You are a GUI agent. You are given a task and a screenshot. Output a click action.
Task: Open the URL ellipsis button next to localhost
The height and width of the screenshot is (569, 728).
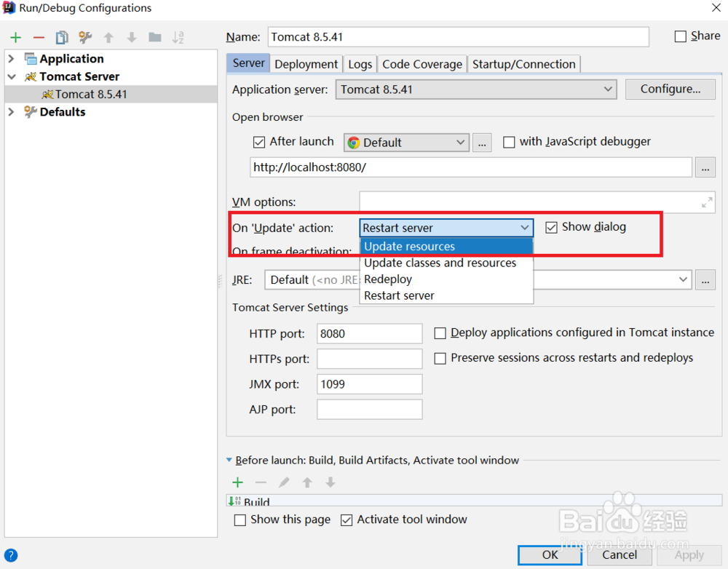pos(705,167)
